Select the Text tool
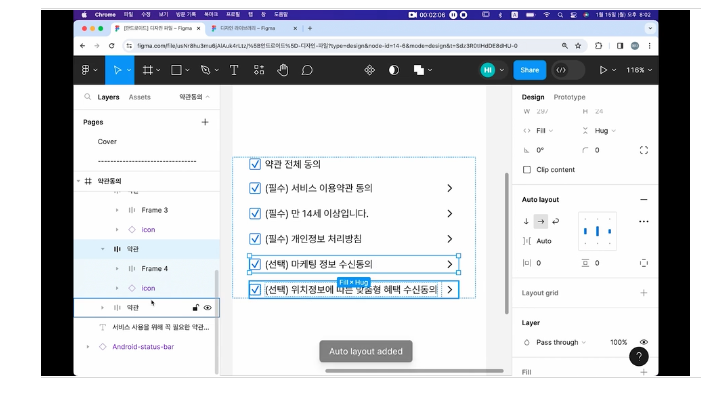The width and height of the screenshot is (701, 400). click(x=234, y=70)
